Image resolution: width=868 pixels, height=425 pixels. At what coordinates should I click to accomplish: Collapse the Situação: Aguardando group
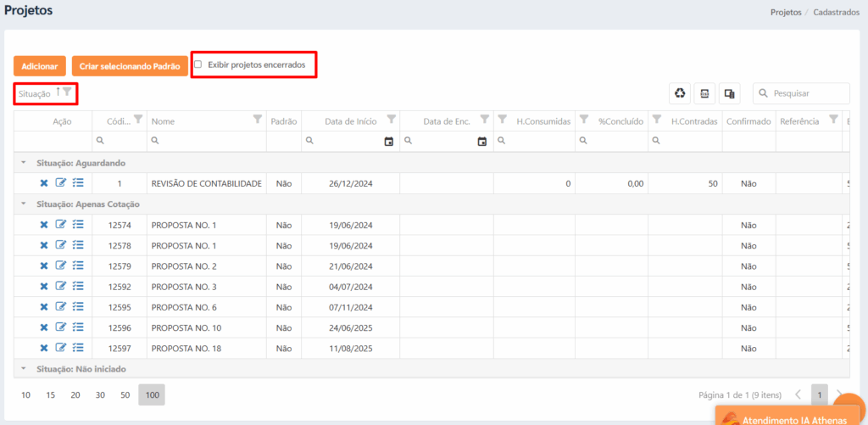point(23,163)
